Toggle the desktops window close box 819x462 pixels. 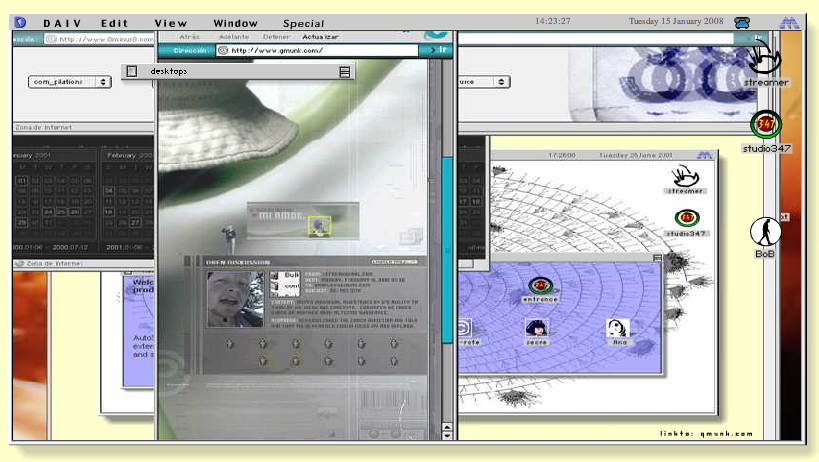(x=132, y=71)
